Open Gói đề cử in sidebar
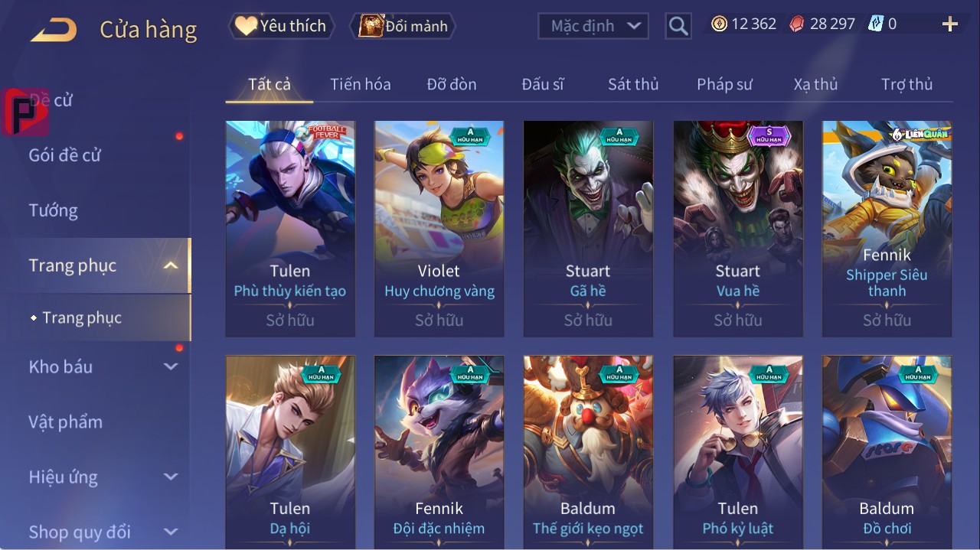The width and height of the screenshot is (980, 550). point(65,155)
